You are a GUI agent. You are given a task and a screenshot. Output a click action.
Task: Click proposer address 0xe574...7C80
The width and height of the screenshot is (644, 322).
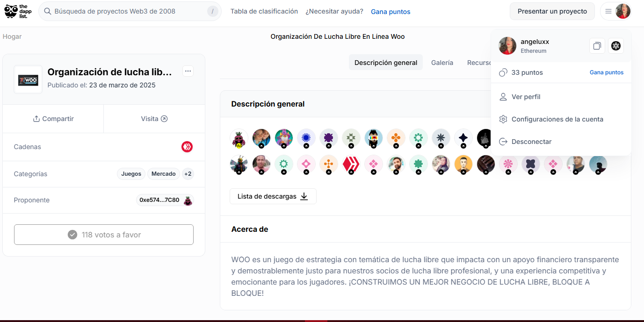pos(159,200)
